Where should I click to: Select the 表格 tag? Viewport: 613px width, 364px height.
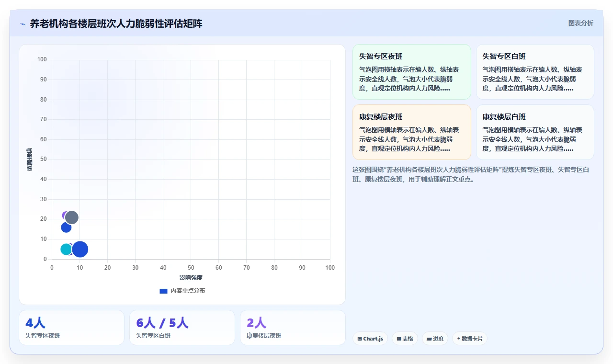405,339
